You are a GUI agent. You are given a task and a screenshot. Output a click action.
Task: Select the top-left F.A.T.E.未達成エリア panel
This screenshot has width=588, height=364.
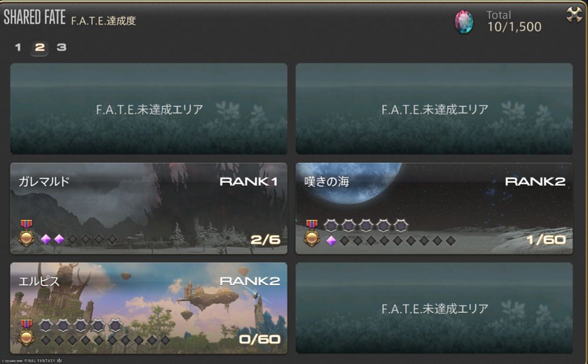pyautogui.click(x=149, y=109)
